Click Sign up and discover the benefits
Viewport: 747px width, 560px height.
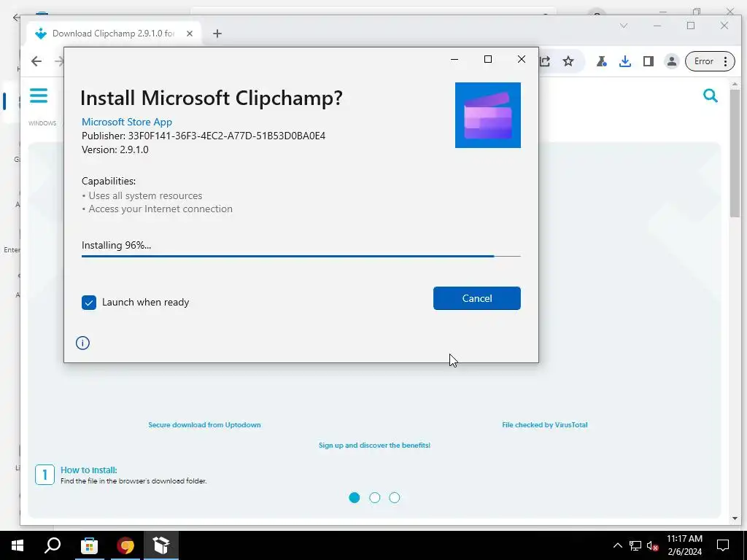(x=374, y=446)
